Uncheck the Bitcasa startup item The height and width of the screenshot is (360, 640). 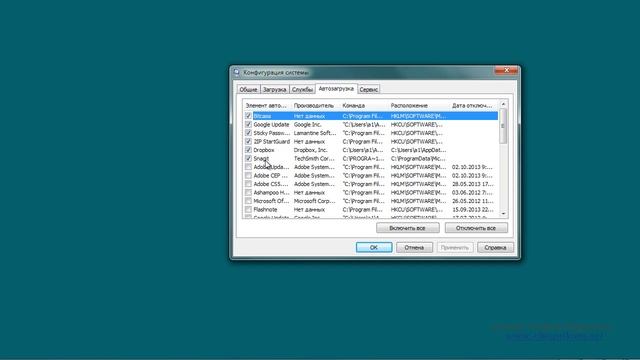[x=248, y=116]
